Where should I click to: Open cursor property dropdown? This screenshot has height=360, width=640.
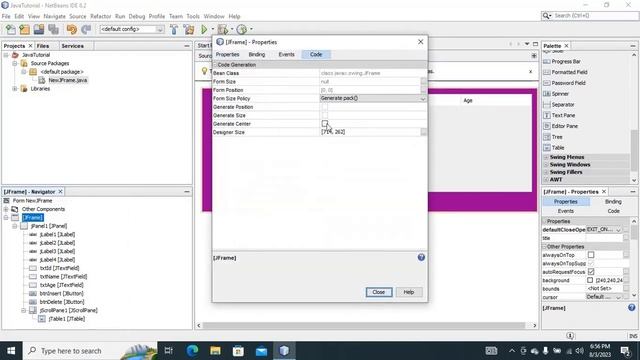tap(618, 297)
